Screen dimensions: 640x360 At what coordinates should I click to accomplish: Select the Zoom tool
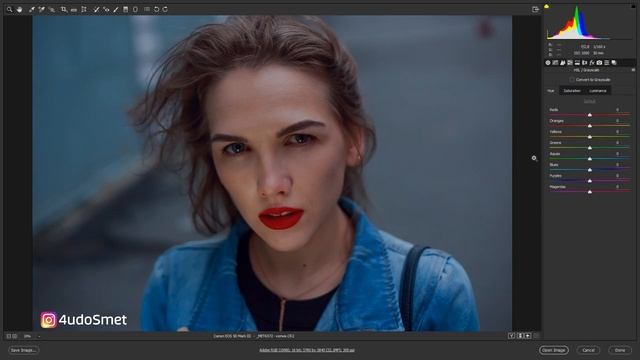pyautogui.click(x=9, y=9)
